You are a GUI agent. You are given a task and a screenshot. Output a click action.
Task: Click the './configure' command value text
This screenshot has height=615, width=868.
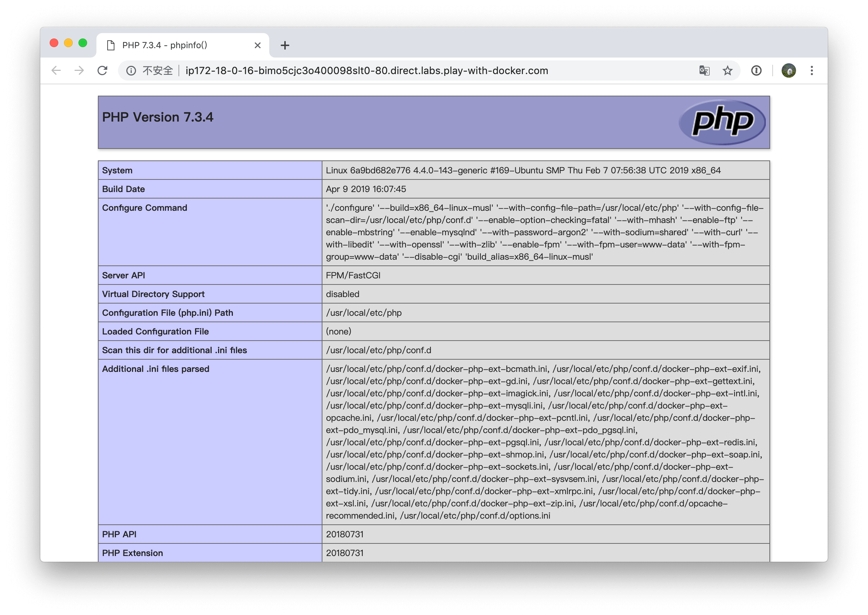click(x=544, y=232)
